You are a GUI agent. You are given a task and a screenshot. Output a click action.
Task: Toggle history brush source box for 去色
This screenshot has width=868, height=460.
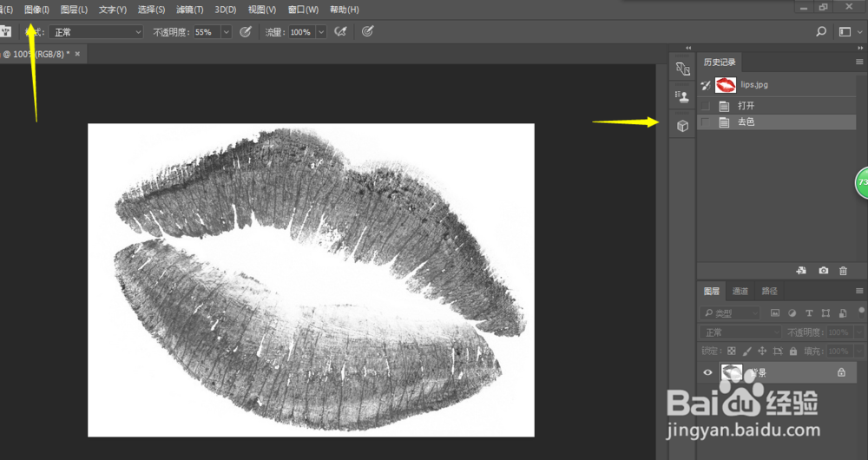click(x=705, y=122)
